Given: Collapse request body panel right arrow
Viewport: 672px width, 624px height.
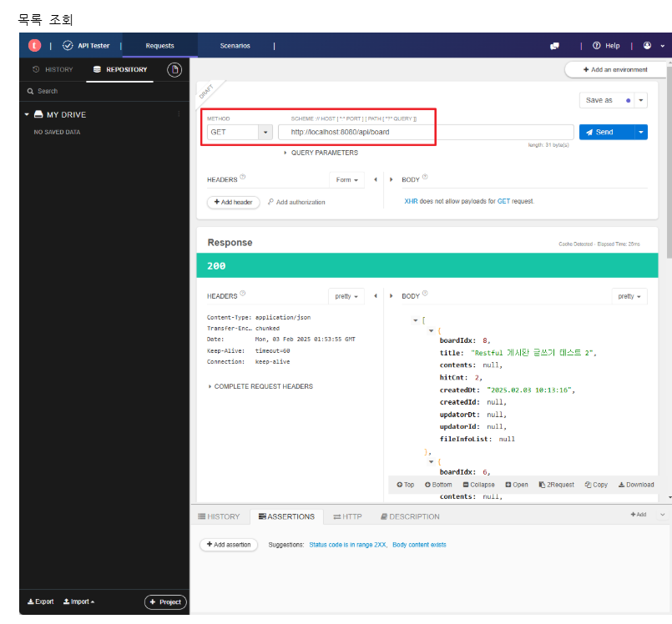Looking at the screenshot, I should point(391,180).
